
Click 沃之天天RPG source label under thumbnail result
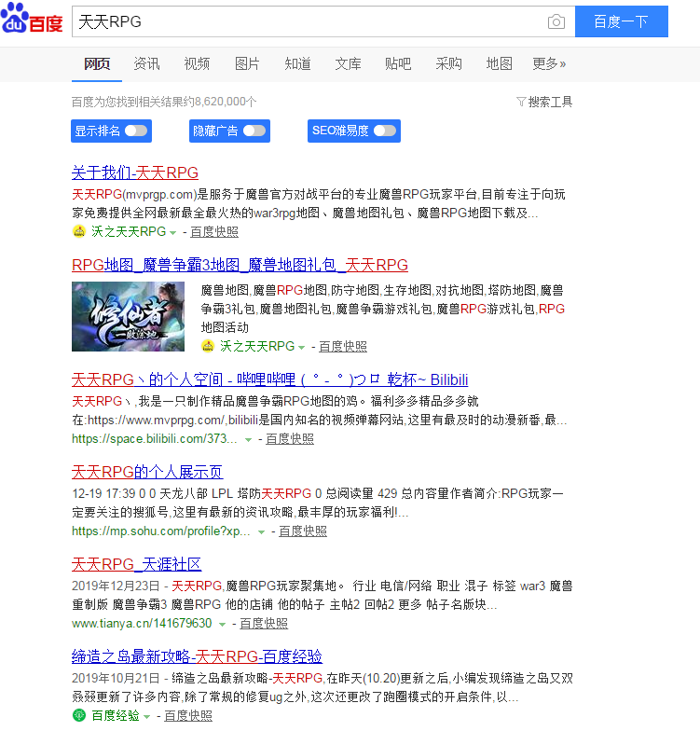[x=257, y=347]
